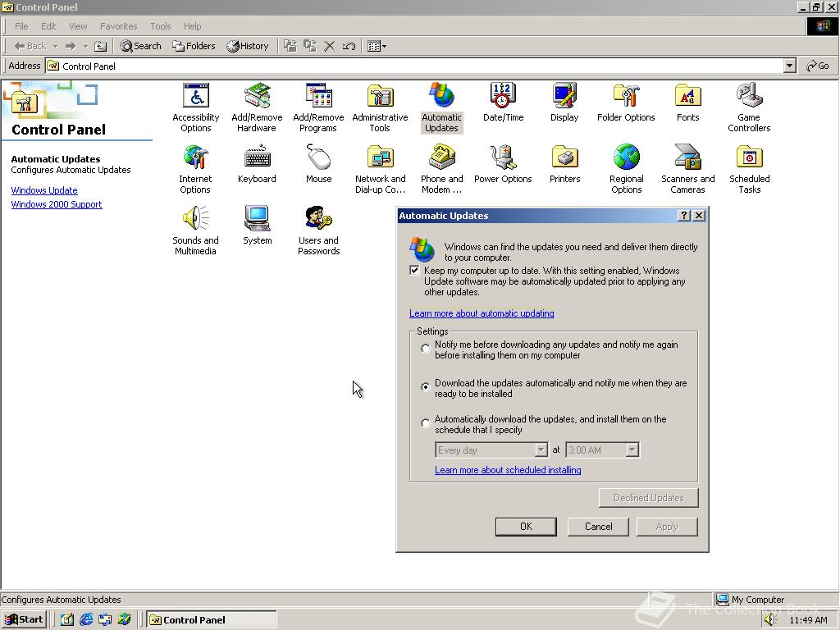Open Printers folder icon

(564, 163)
